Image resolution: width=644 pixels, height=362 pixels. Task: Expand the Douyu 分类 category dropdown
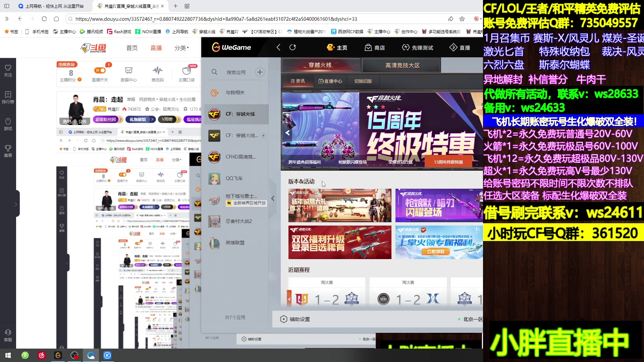pos(181,48)
